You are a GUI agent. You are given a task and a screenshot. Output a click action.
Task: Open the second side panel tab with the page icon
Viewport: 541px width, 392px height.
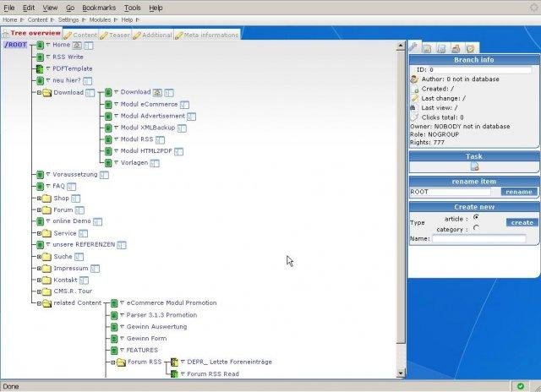click(x=427, y=49)
